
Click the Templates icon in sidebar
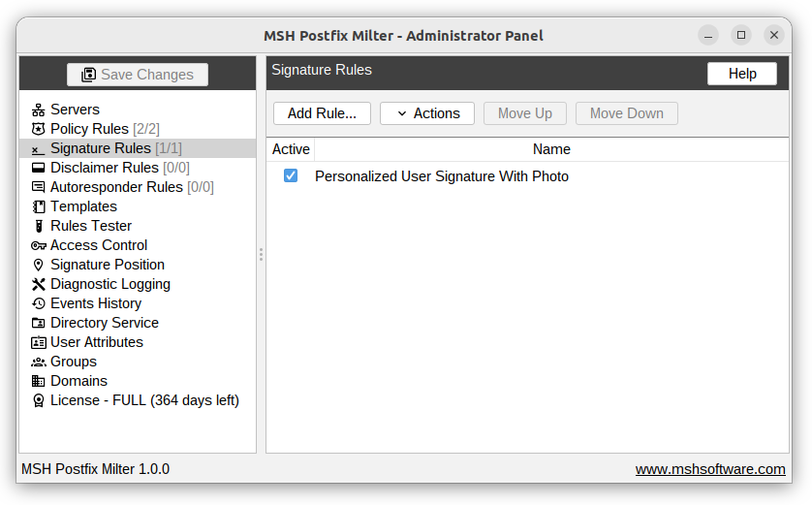click(x=39, y=206)
